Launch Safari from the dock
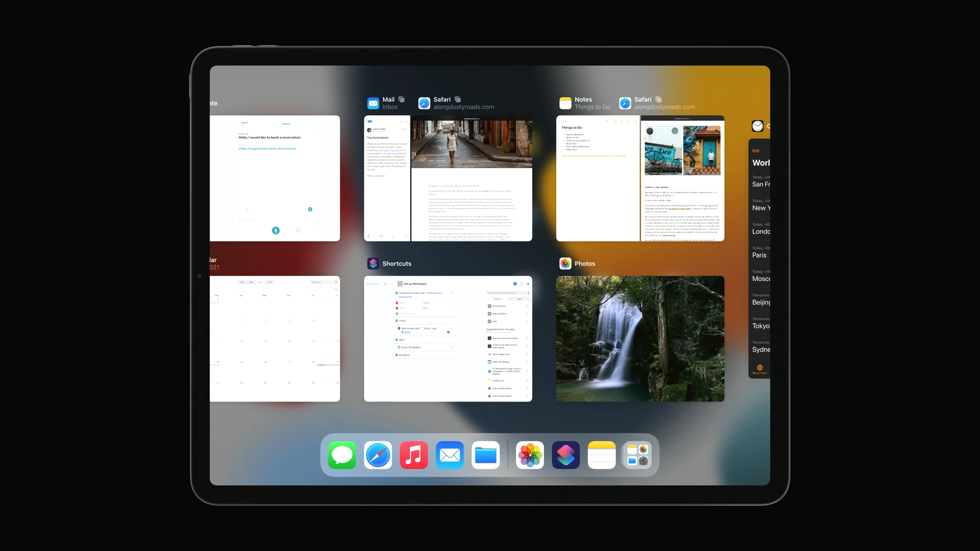Image resolution: width=980 pixels, height=551 pixels. (x=378, y=455)
